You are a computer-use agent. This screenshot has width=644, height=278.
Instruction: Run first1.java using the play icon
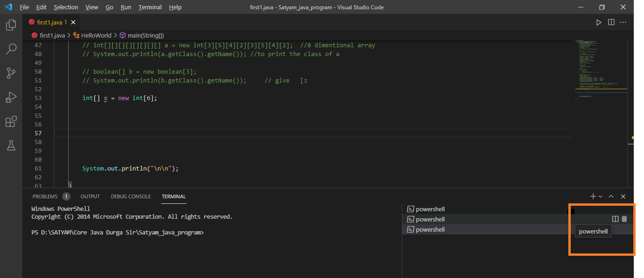[x=599, y=22]
